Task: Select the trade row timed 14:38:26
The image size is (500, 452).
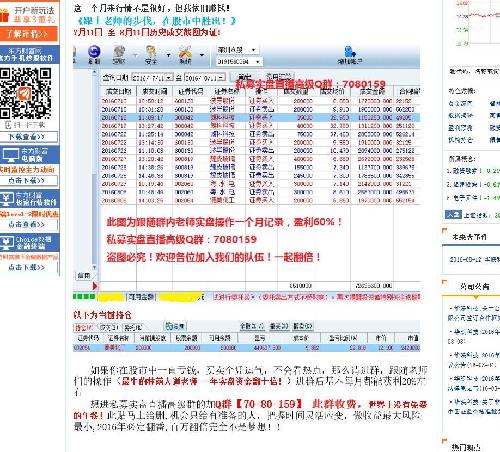Action: point(260,167)
